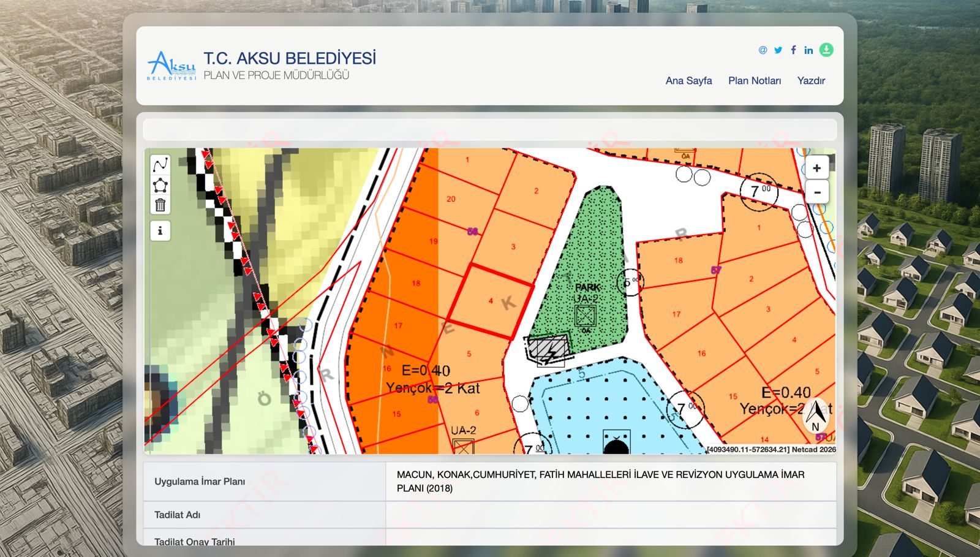Click the Uygulama İmar Planı label
This screenshot has width=980, height=557.
pos(200,482)
